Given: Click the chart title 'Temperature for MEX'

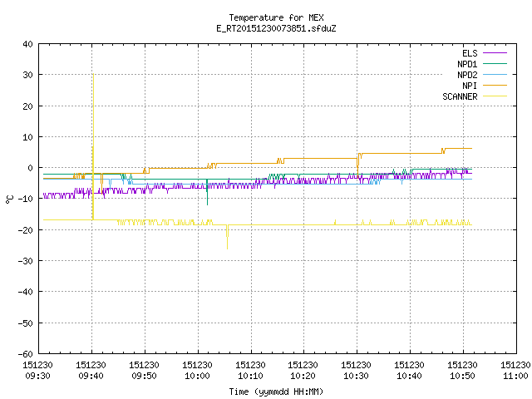Looking at the screenshot, I should coord(276,17).
